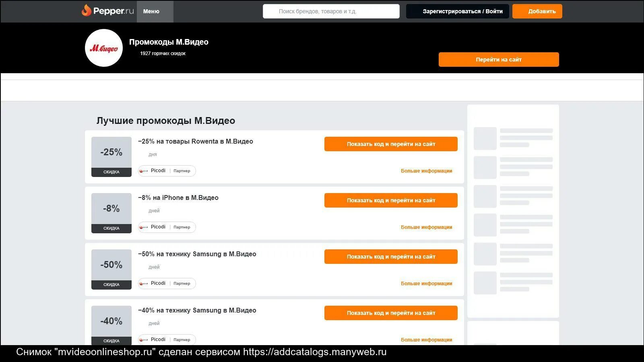Open the −50% на технику Samsung title
Image resolution: width=644 pixels, height=362 pixels.
pyautogui.click(x=197, y=254)
